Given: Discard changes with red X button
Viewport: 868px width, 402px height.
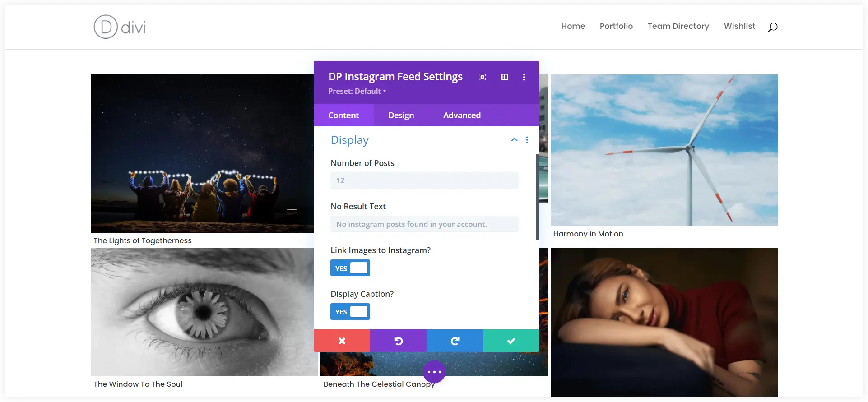Looking at the screenshot, I should coord(342,341).
